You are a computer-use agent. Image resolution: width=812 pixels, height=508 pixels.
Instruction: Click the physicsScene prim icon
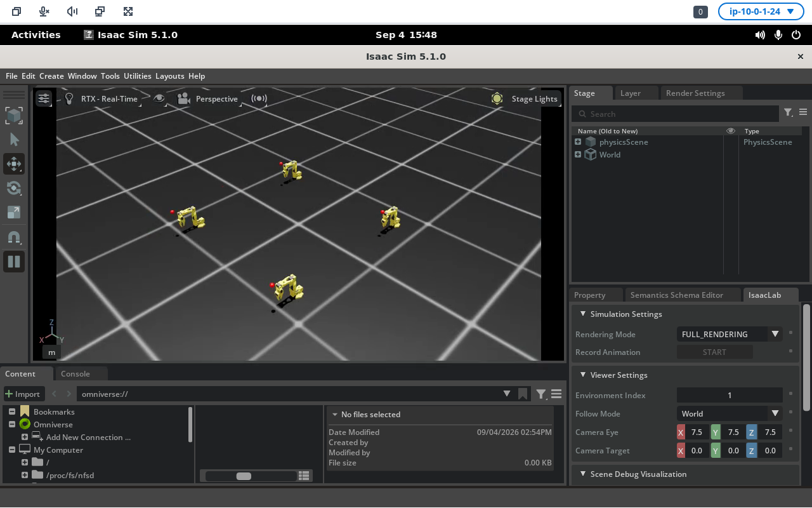point(591,142)
